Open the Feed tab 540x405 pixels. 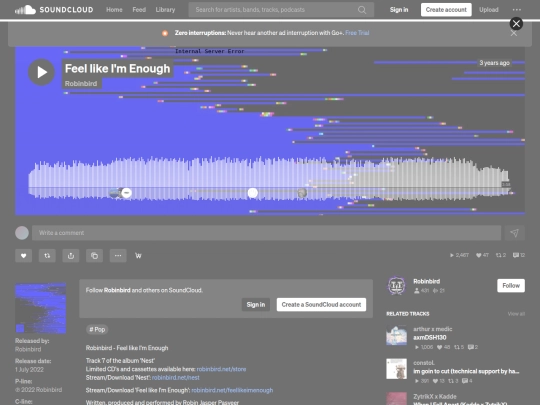click(x=139, y=10)
